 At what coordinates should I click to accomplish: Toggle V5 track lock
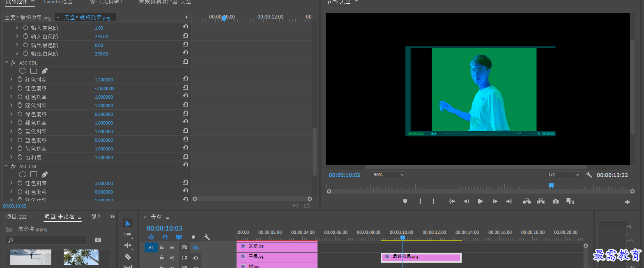pos(162,258)
